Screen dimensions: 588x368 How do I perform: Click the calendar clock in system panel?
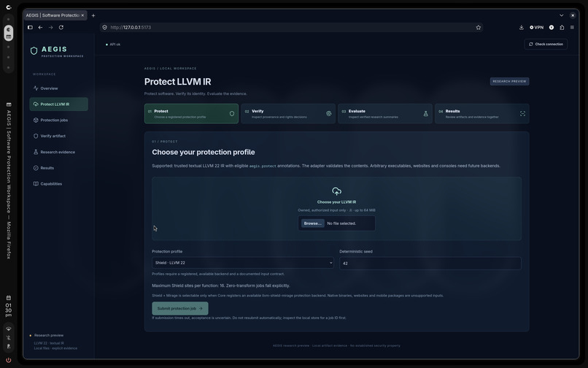(8, 307)
